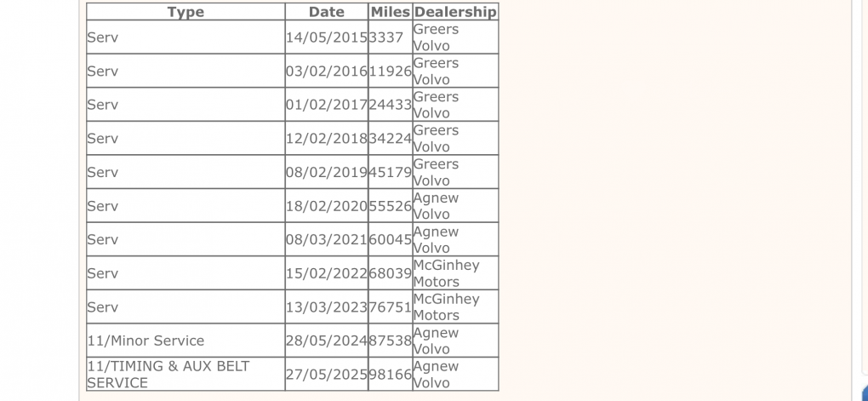The height and width of the screenshot is (401, 868).
Task: Select the 98166 miles cell
Action: coord(391,375)
